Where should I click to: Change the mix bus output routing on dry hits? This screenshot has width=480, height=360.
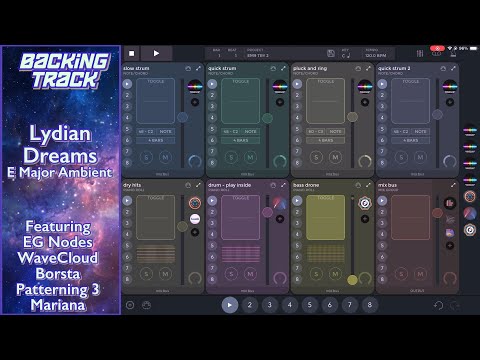162,291
